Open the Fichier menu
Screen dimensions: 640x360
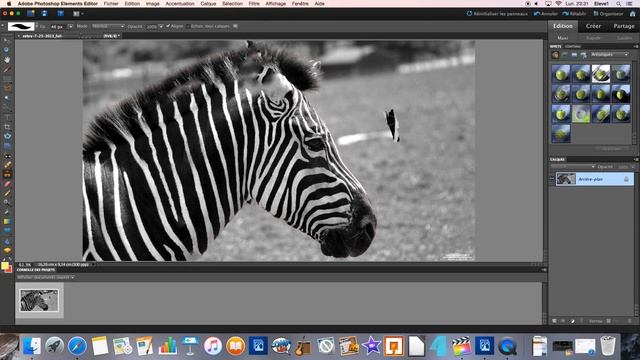(111, 4)
